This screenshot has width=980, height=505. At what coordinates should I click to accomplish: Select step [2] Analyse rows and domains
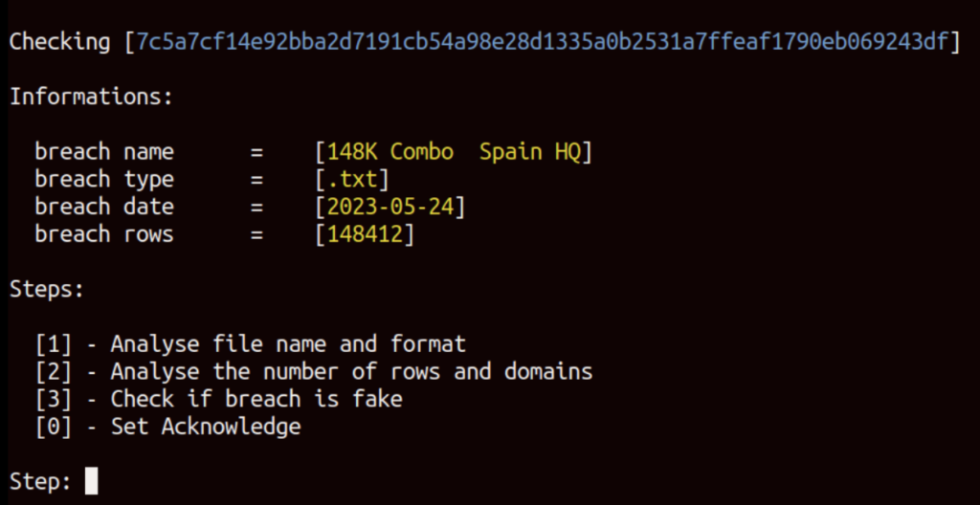click(314, 371)
